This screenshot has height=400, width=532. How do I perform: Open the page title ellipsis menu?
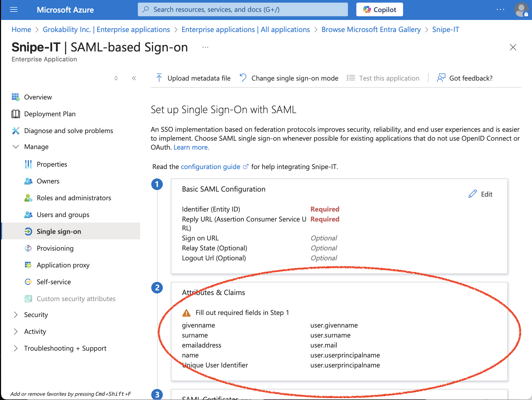205,48
